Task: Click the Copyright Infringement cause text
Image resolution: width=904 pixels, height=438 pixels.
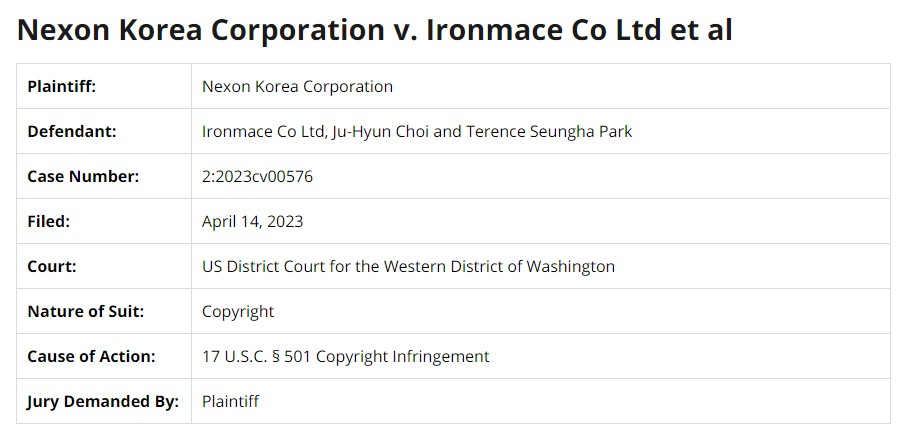Action: click(402, 356)
